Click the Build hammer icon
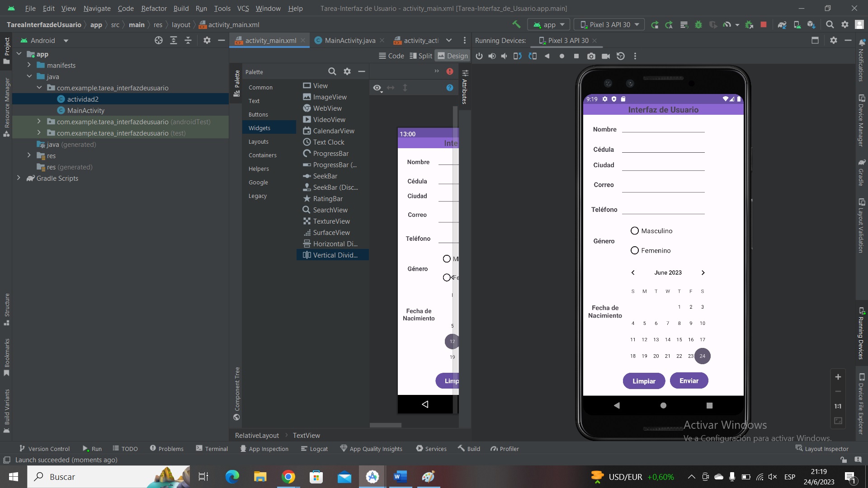This screenshot has width=868, height=488. click(x=516, y=24)
